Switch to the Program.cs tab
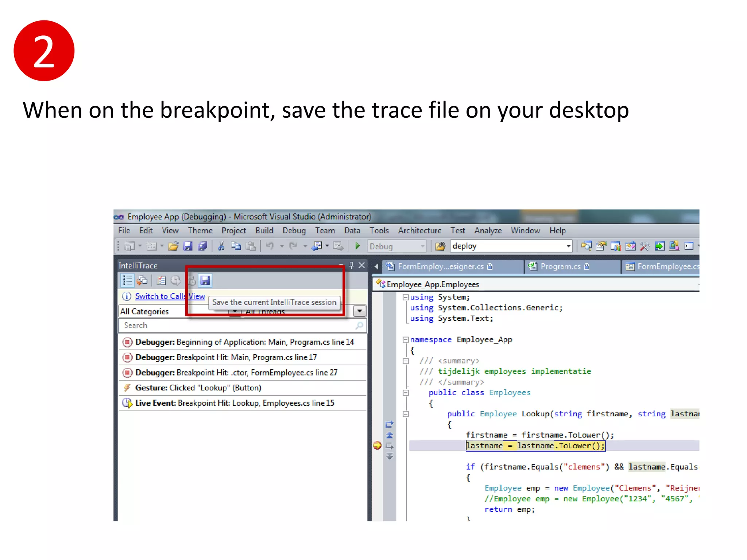747x560 pixels. [x=572, y=267]
